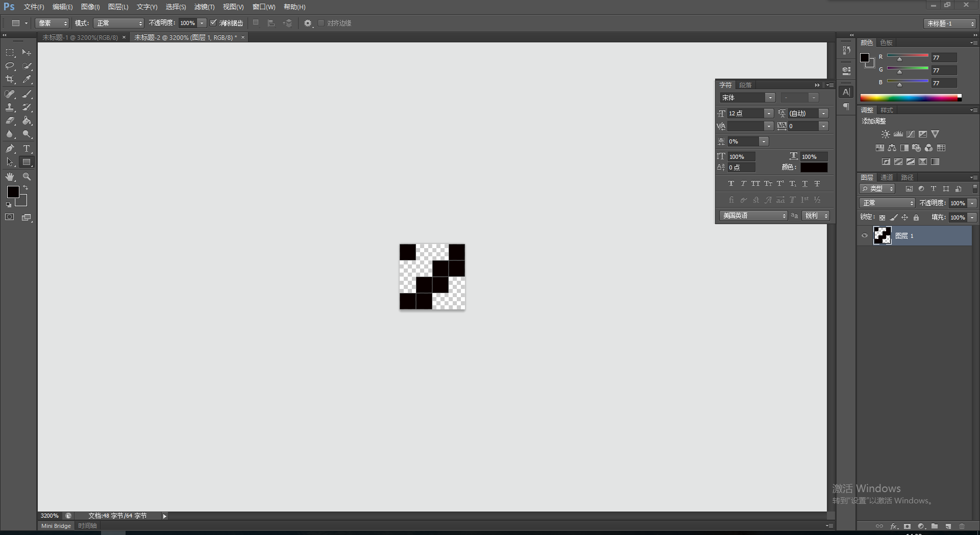Click the status bar zoom percentage field 3200%

[50, 516]
